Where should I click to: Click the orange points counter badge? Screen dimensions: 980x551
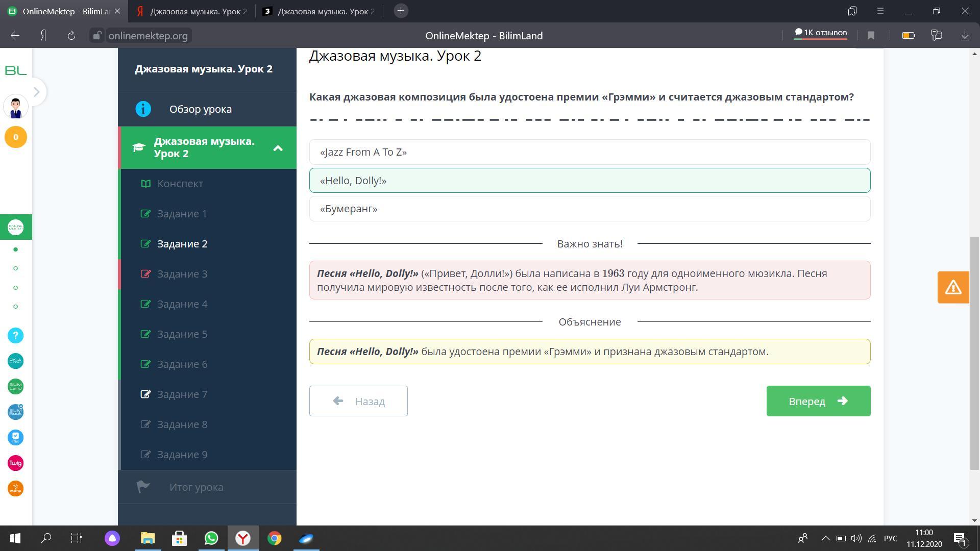click(15, 137)
